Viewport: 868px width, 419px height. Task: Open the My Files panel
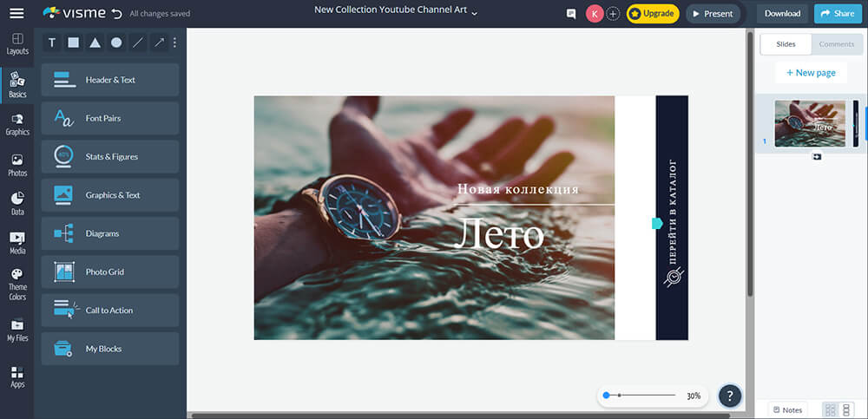pos(17,331)
